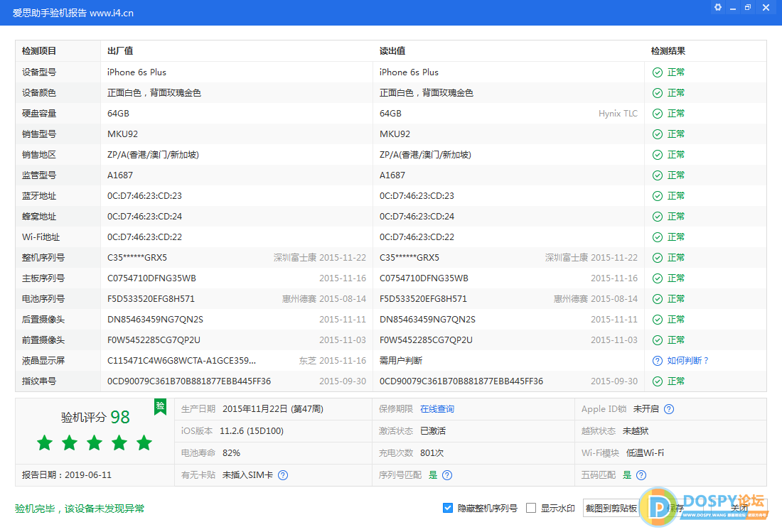This screenshot has height=532, width=782.
Task: Open the 在线查询 warranty link
Action: (437, 409)
